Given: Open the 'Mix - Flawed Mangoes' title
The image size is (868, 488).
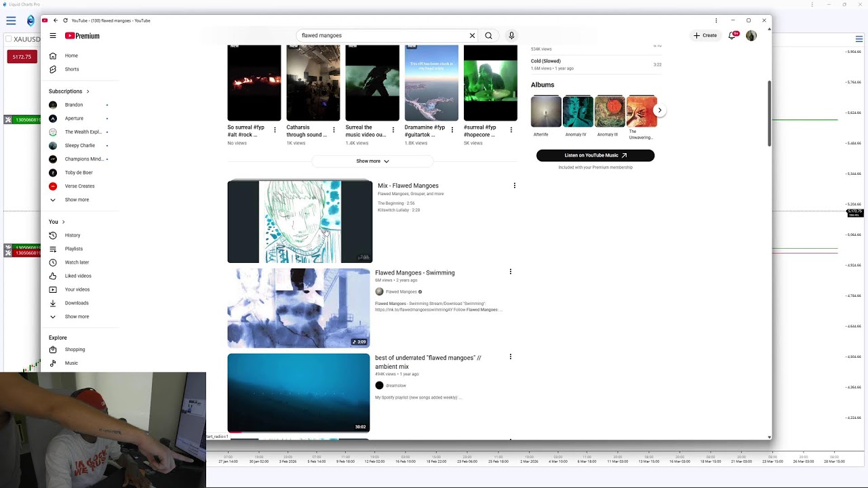Looking at the screenshot, I should point(408,186).
